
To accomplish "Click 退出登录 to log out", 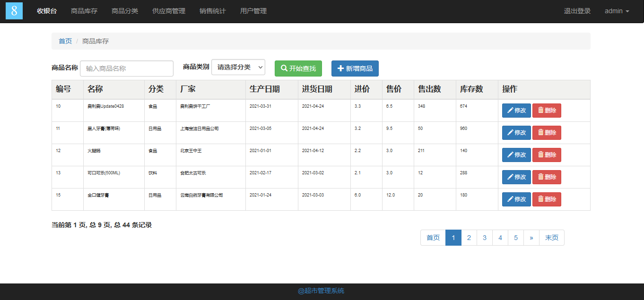I will 577,11.
